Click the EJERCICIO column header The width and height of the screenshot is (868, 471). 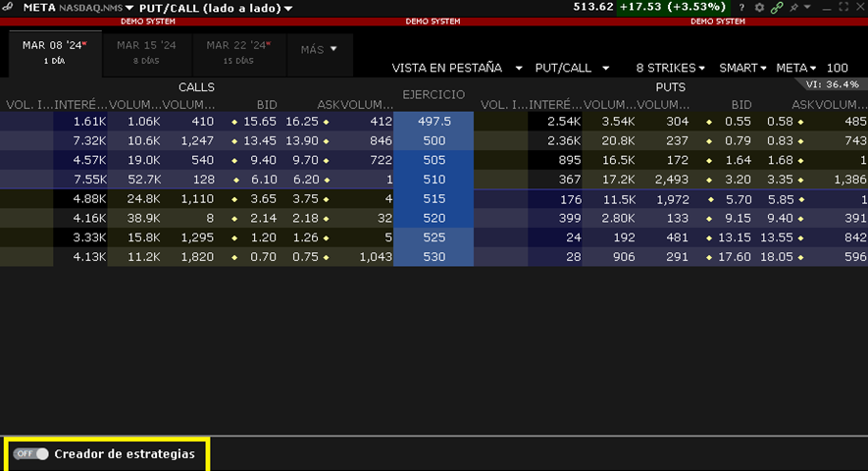coord(434,94)
